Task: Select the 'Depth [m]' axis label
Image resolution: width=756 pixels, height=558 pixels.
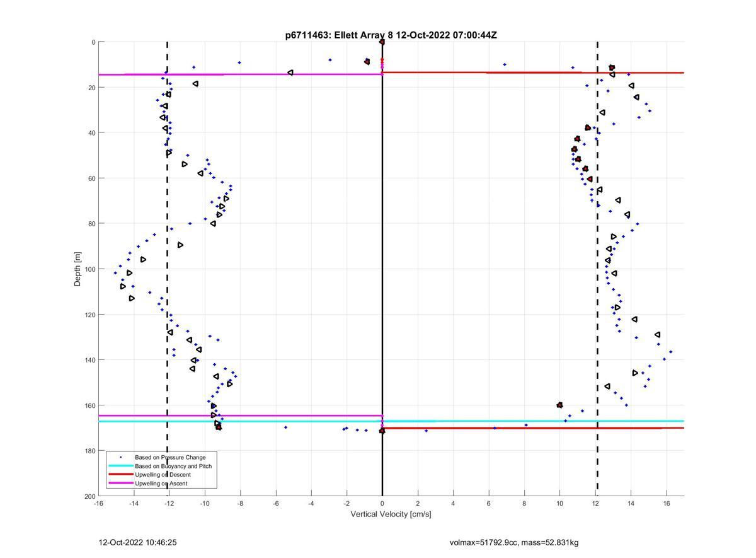Action: [78, 269]
